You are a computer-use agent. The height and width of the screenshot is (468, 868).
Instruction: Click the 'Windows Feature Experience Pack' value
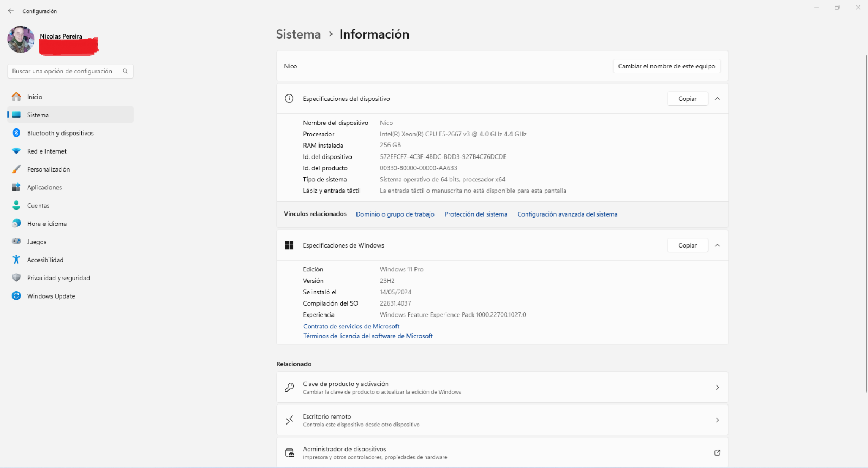pyautogui.click(x=453, y=315)
